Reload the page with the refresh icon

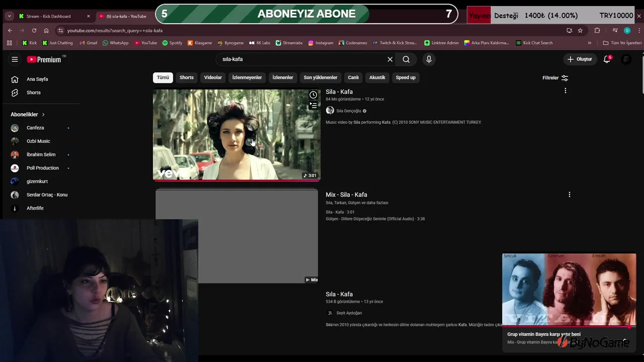pyautogui.click(x=34, y=31)
